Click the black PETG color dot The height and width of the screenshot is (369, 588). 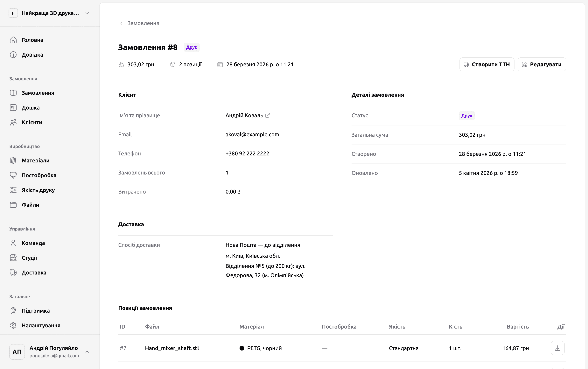(242, 348)
